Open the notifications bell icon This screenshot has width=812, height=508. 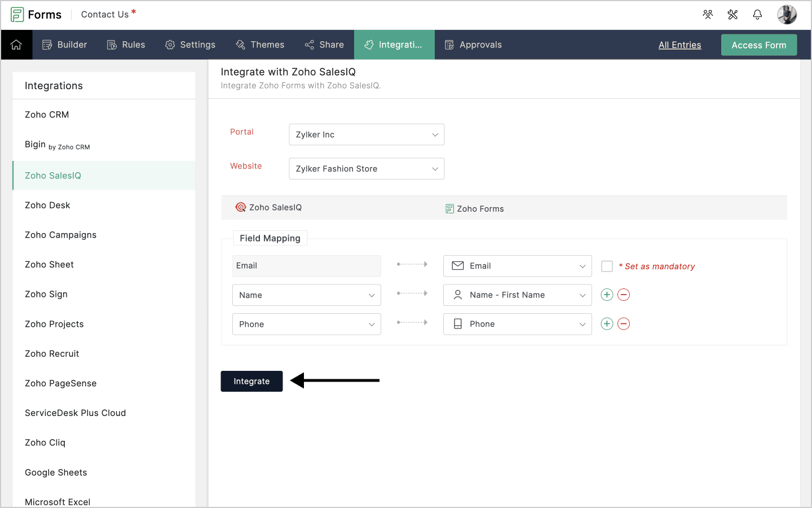[757, 15]
